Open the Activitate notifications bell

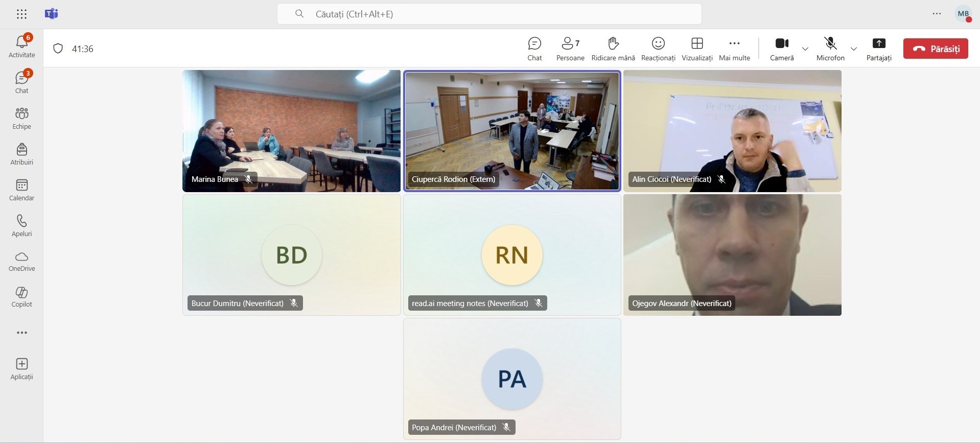click(x=21, y=45)
